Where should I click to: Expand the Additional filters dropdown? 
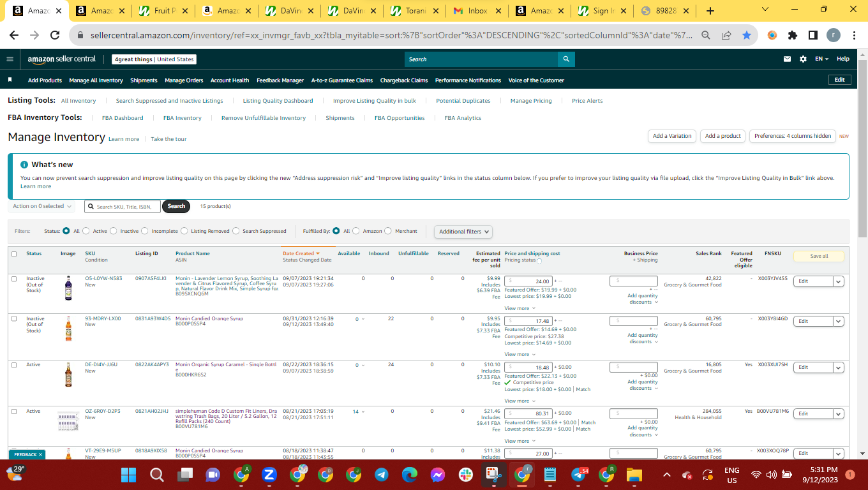[x=463, y=232]
